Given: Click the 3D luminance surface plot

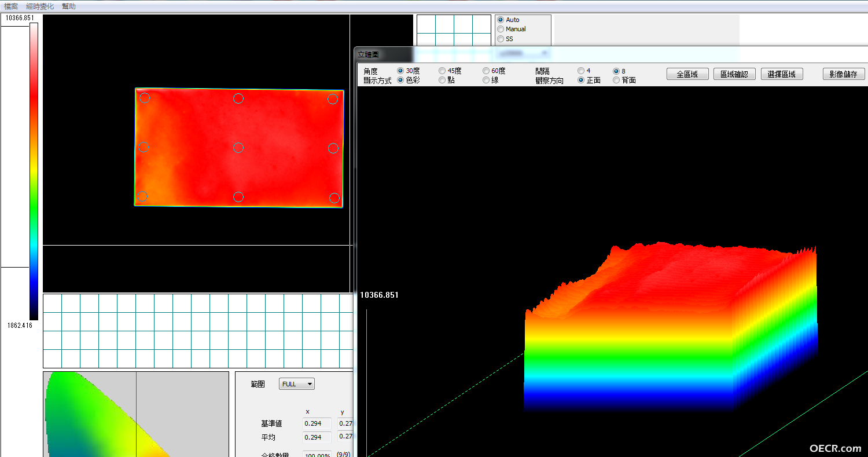Looking at the screenshot, I should coord(670,327).
